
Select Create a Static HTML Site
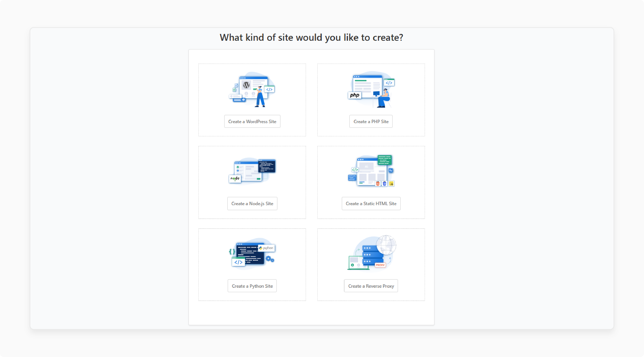coord(371,204)
